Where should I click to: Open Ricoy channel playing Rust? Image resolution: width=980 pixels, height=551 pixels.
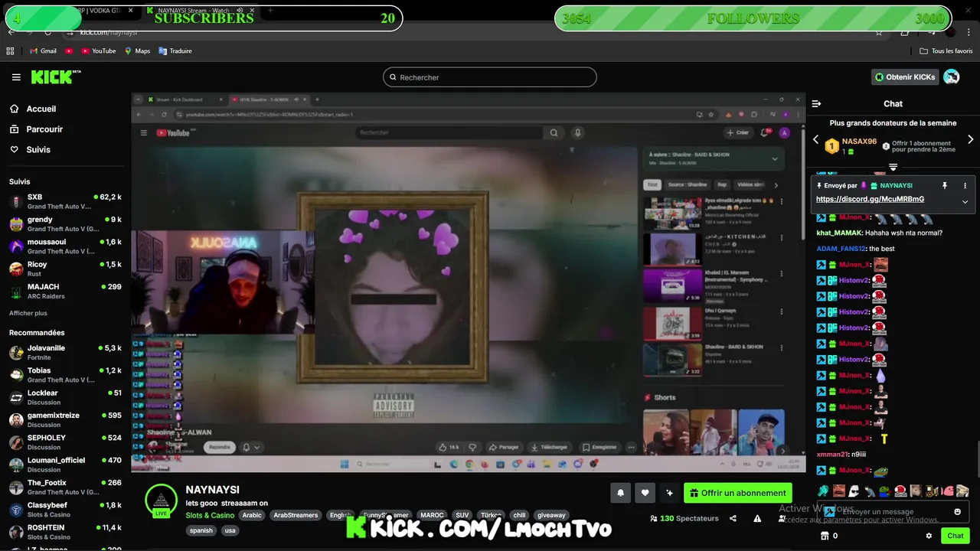click(64, 269)
